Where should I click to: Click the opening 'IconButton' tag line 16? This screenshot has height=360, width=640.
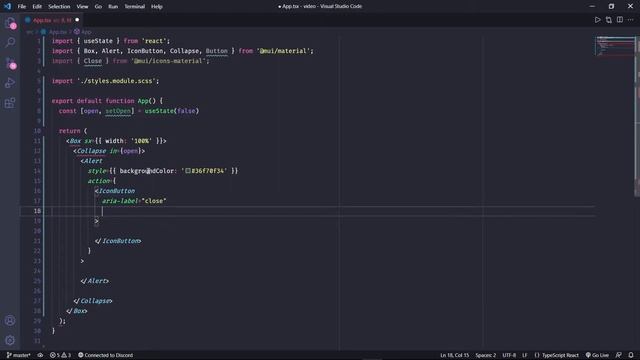click(116, 191)
